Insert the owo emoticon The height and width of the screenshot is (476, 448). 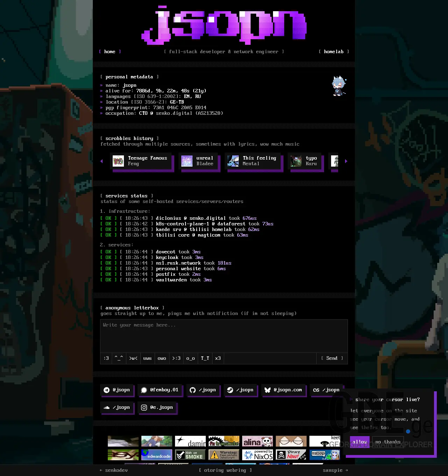[x=162, y=358]
